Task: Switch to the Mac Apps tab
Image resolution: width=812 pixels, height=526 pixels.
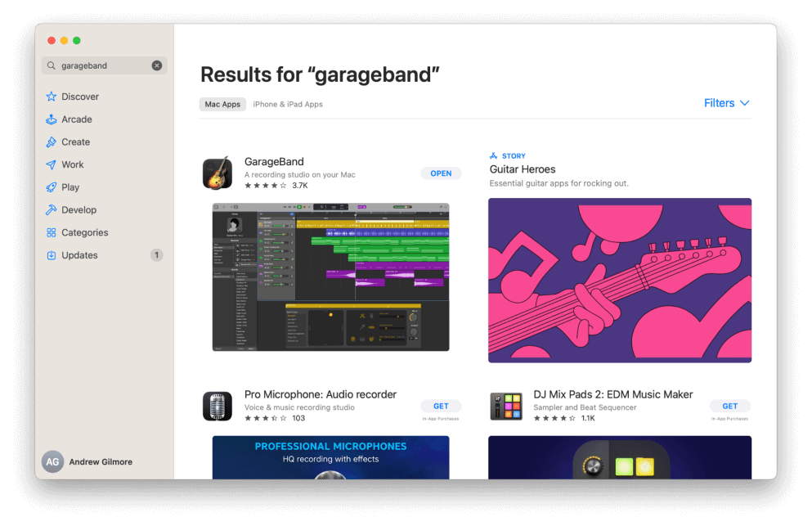Action: pos(222,104)
